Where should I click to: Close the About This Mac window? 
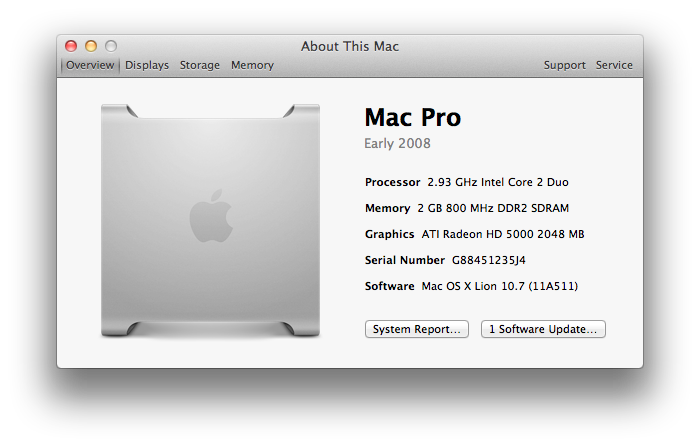(x=71, y=46)
